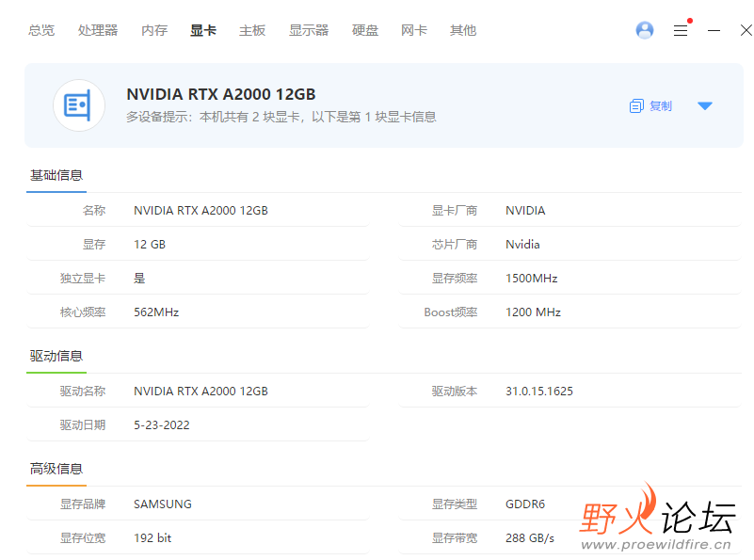Click the 驱动版本 field label

click(x=455, y=392)
